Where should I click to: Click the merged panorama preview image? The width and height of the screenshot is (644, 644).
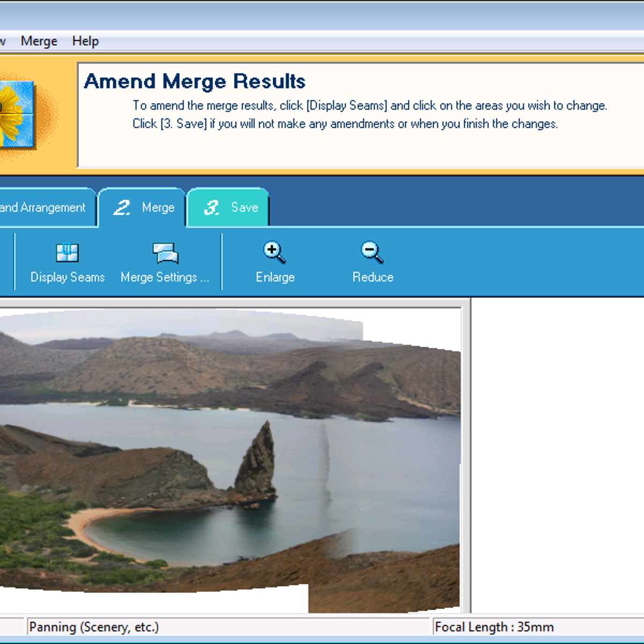click(230, 460)
